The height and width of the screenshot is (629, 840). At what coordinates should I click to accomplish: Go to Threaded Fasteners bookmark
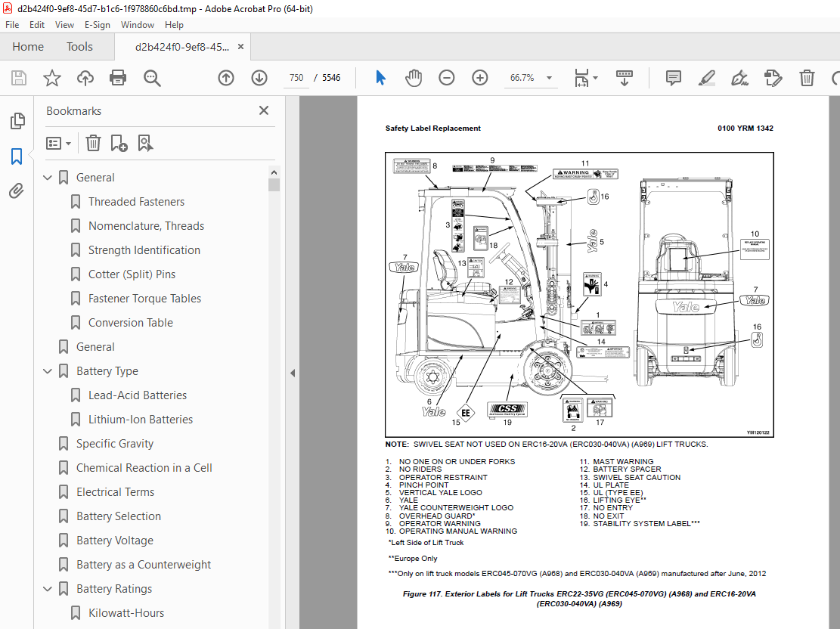click(136, 201)
